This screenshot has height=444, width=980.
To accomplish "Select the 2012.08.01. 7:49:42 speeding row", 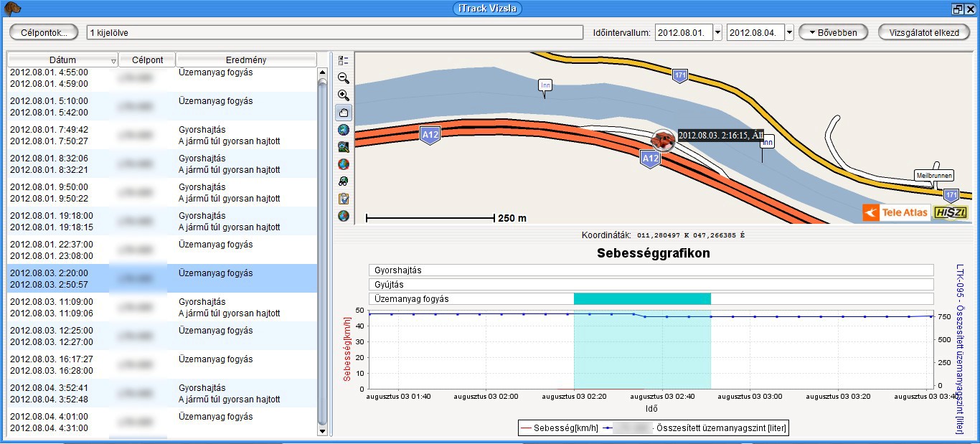I will pos(161,135).
